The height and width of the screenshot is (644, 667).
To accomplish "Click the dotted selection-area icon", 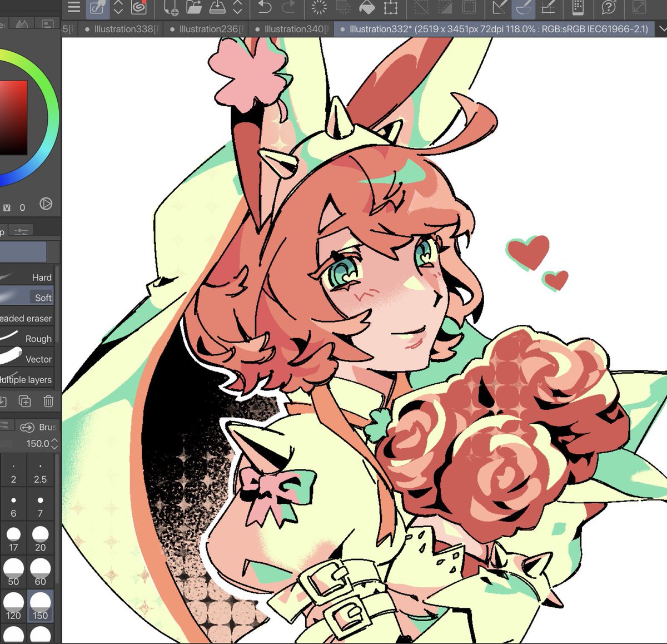I will (x=343, y=7).
